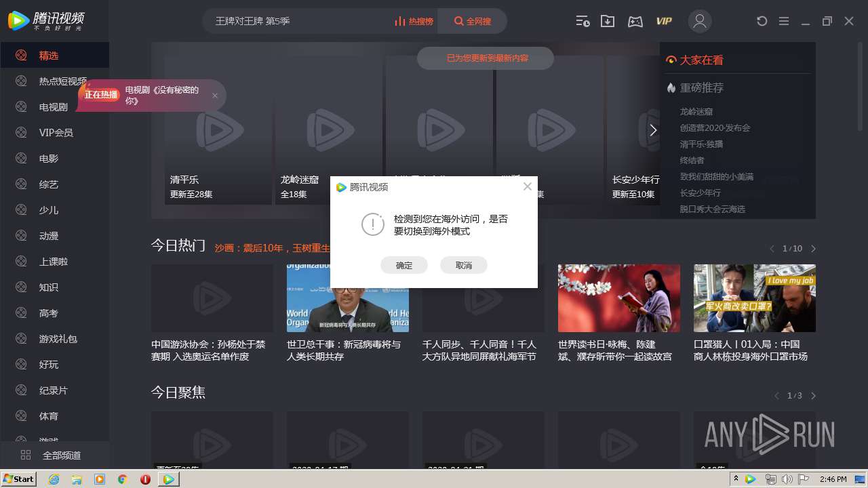Viewport: 868px width, 488px height.
Task: Click the icon beside 好玩
Action: tap(21, 365)
